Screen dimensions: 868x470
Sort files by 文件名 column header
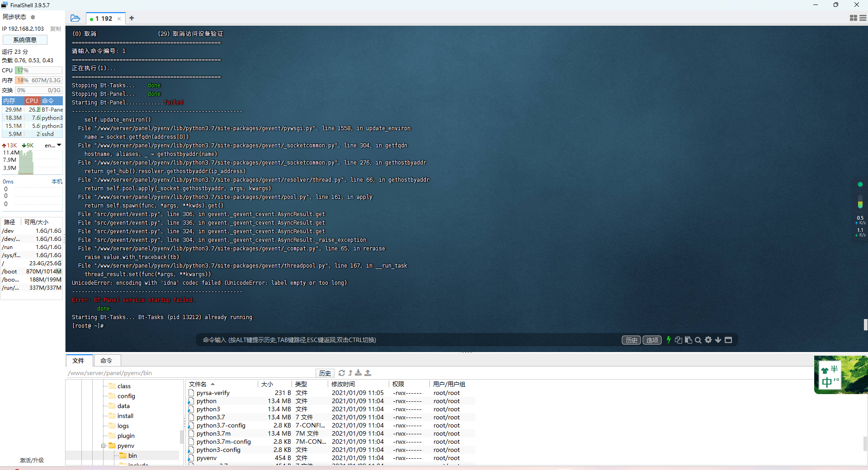(x=222, y=384)
